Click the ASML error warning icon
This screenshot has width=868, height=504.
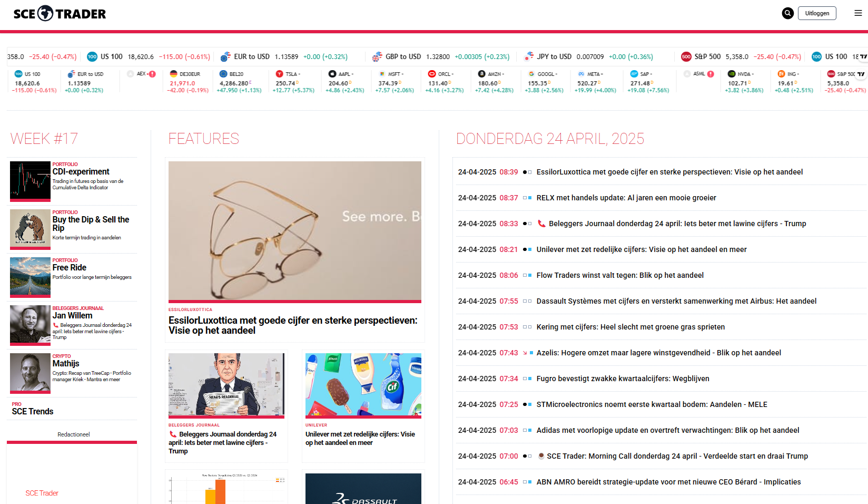(711, 74)
